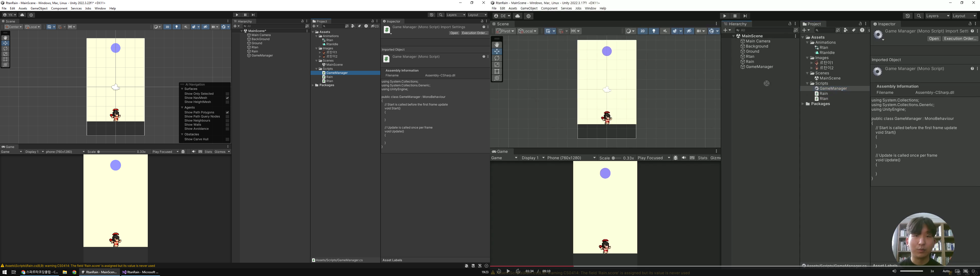The height and width of the screenshot is (276, 980).
Task: Adjust the Scale slider in left Game view
Action: (116, 152)
